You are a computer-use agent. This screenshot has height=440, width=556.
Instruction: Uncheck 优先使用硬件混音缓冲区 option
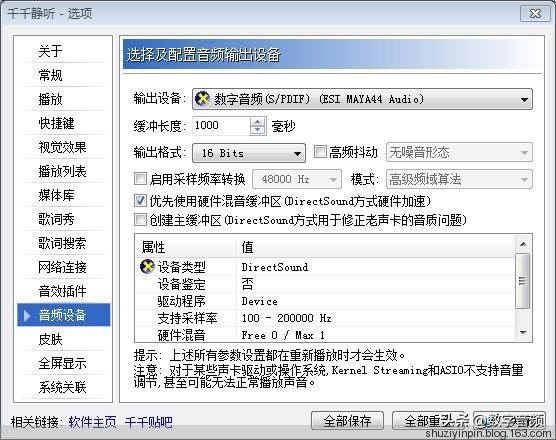click(x=140, y=201)
